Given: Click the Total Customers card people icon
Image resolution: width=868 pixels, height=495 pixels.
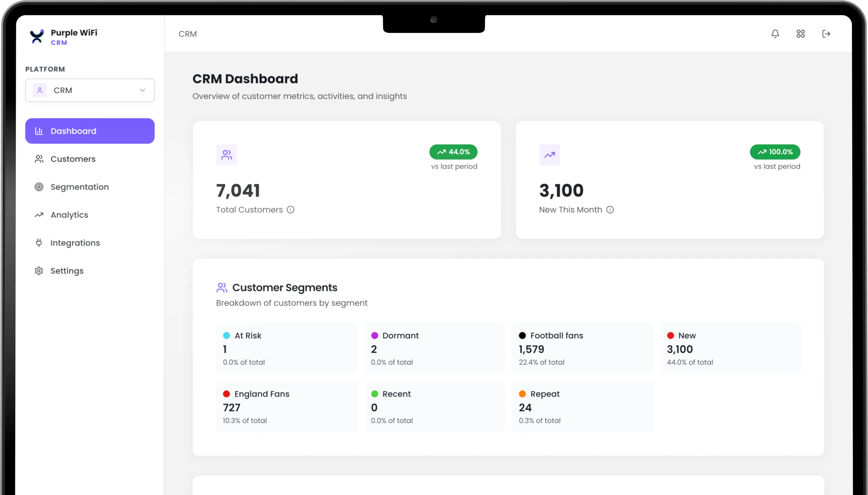Looking at the screenshot, I should [226, 155].
